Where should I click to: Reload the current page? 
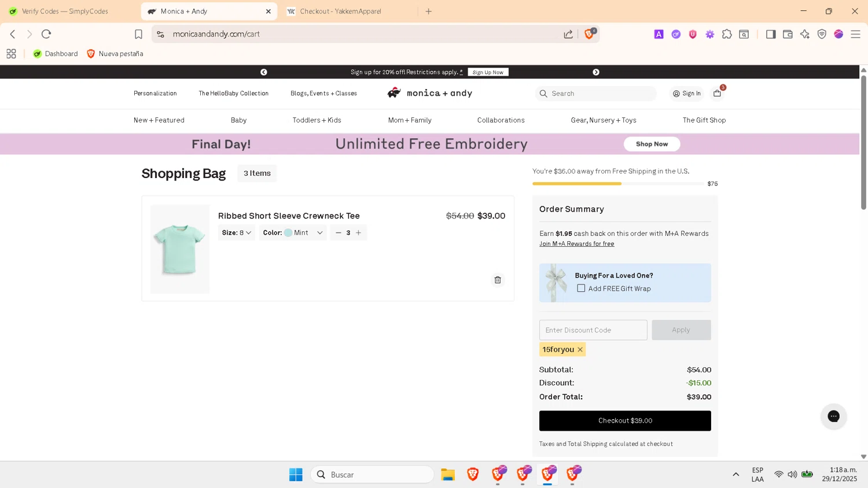tap(46, 34)
